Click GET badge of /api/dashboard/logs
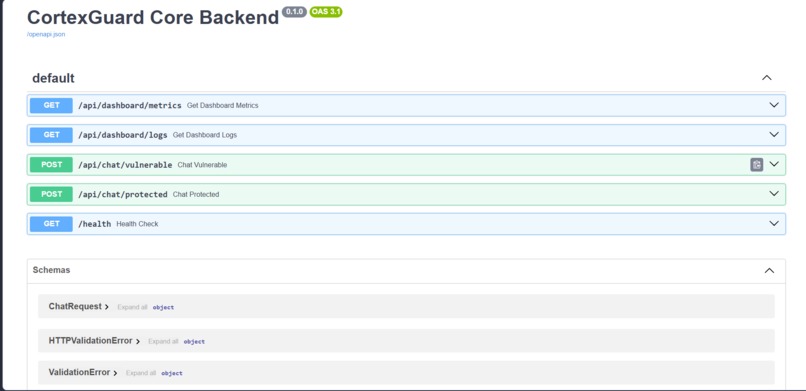The height and width of the screenshot is (391, 806). tap(51, 135)
